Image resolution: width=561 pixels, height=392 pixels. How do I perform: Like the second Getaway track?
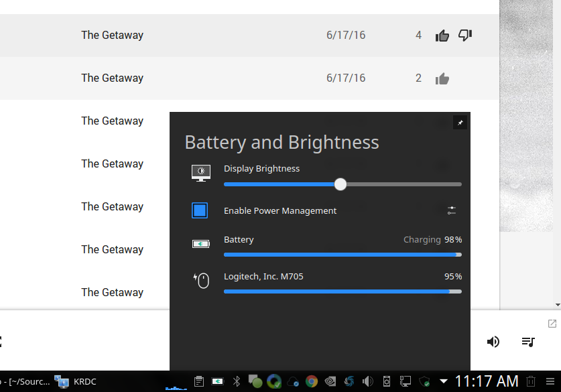442,78
